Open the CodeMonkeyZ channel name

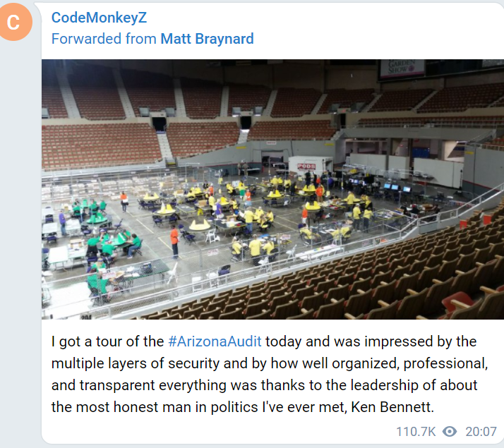[99, 18]
